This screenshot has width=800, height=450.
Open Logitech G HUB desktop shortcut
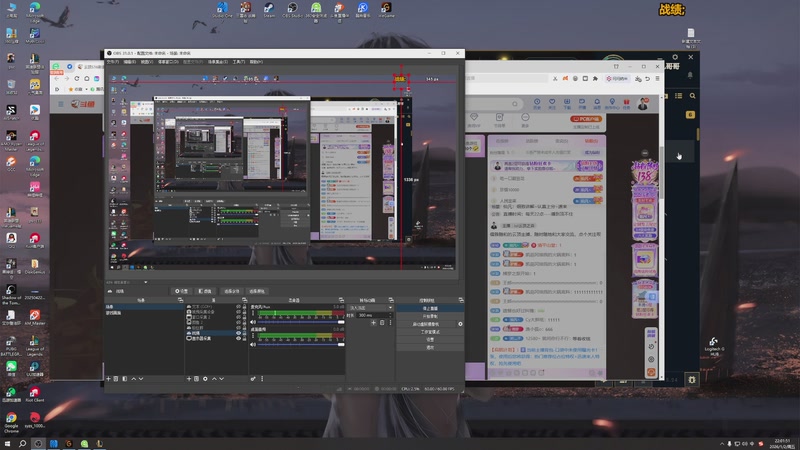point(714,346)
